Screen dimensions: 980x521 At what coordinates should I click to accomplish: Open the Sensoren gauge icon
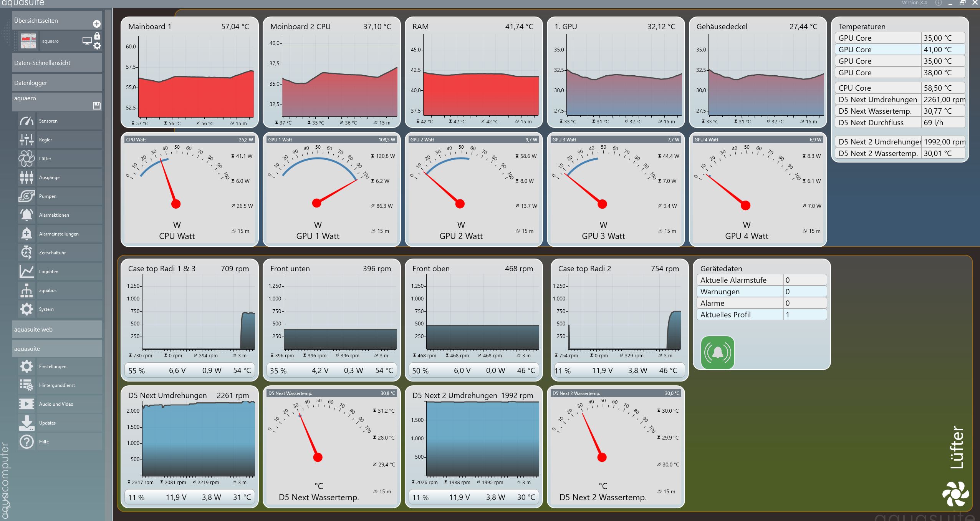click(x=26, y=121)
